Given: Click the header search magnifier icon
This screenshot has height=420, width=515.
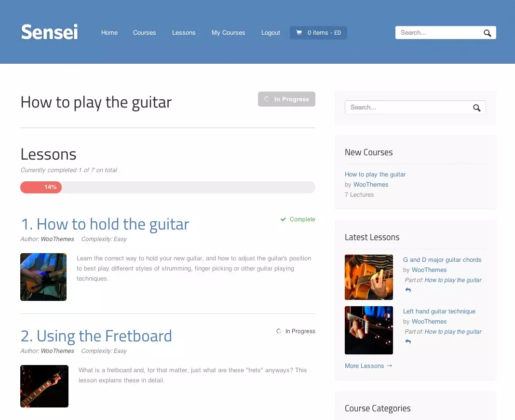Looking at the screenshot, I should coord(488,33).
